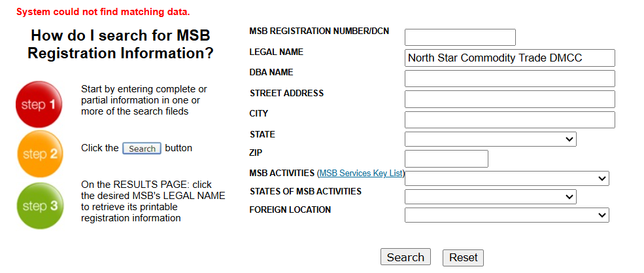Click the Street Address input field

pos(510,99)
